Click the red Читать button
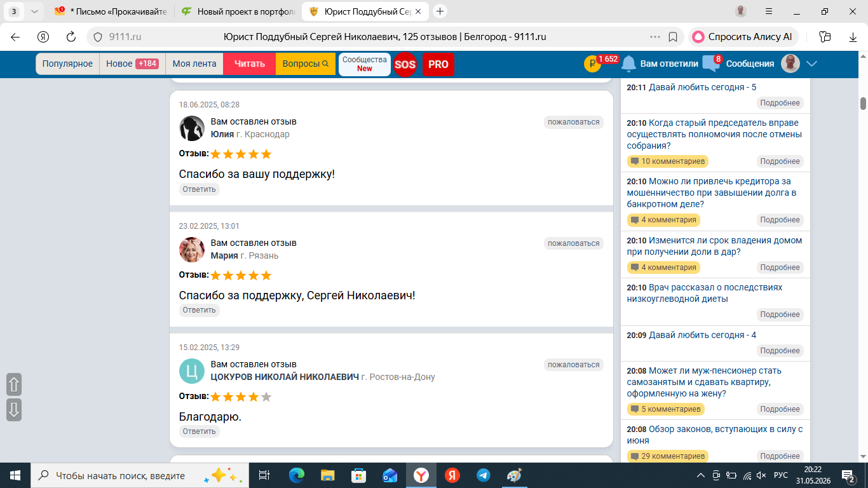Viewport: 868px width, 488px height. pos(250,64)
